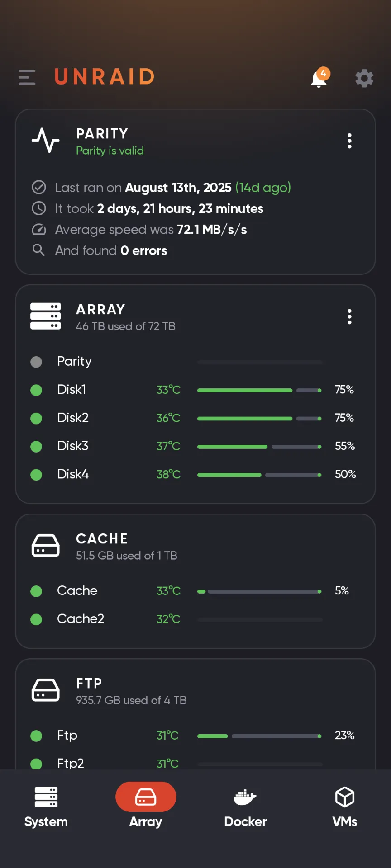Open the Array card options menu
Image resolution: width=391 pixels, height=868 pixels.
(349, 316)
